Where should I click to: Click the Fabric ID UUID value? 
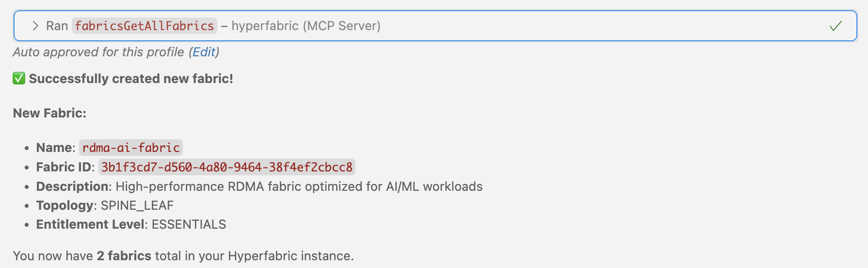[x=226, y=167]
